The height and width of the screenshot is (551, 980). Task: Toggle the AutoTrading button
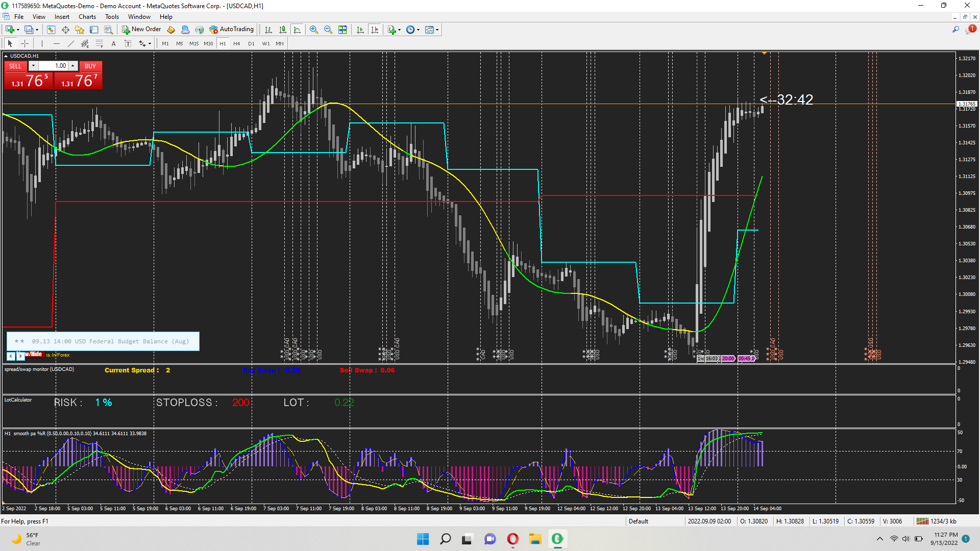point(231,30)
